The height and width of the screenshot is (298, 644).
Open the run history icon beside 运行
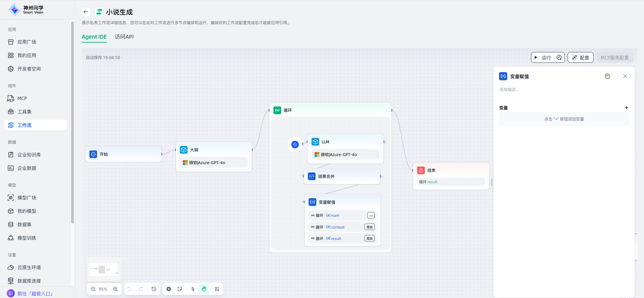click(559, 58)
